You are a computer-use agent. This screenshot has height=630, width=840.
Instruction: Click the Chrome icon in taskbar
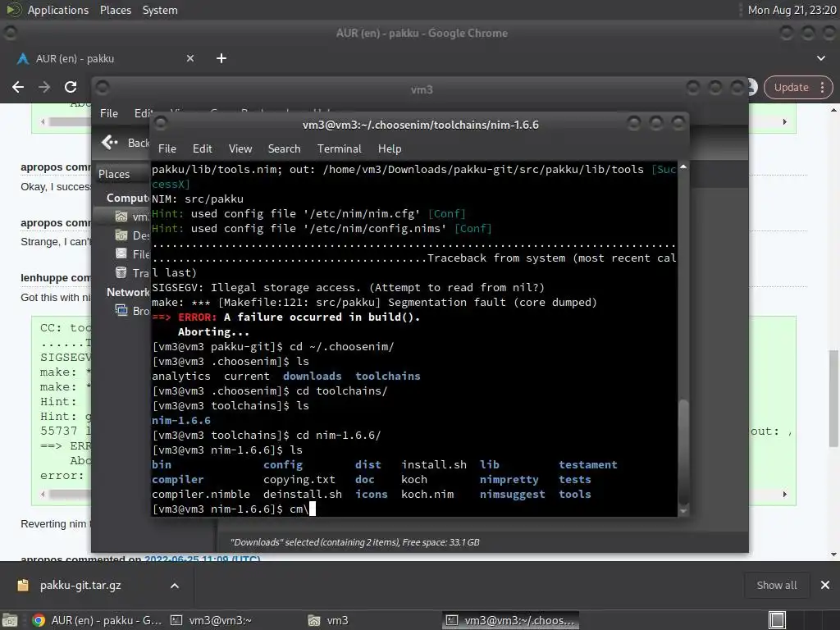[x=39, y=620]
